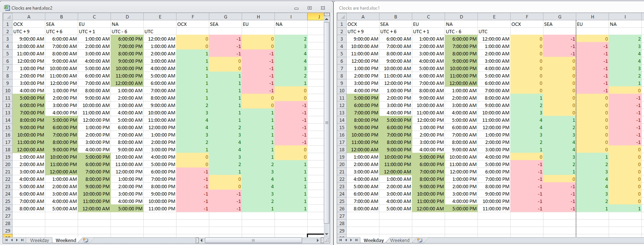This screenshot has width=644, height=245.
Task: Select row 19 header in the xlsx:1 window
Action: coord(342,157)
